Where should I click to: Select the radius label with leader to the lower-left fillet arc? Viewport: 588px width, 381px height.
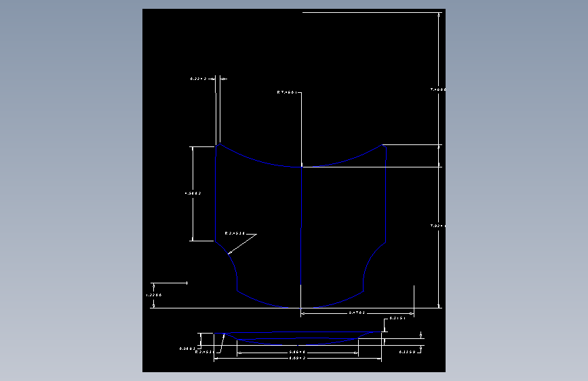(x=235, y=233)
